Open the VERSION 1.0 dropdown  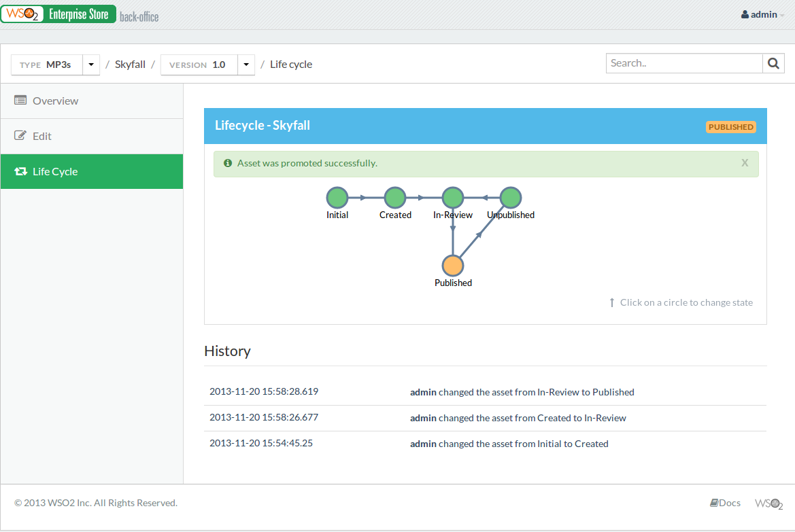246,64
